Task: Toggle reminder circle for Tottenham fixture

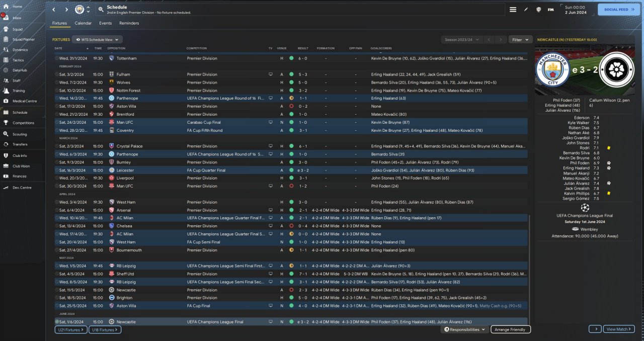Action: pos(57,58)
